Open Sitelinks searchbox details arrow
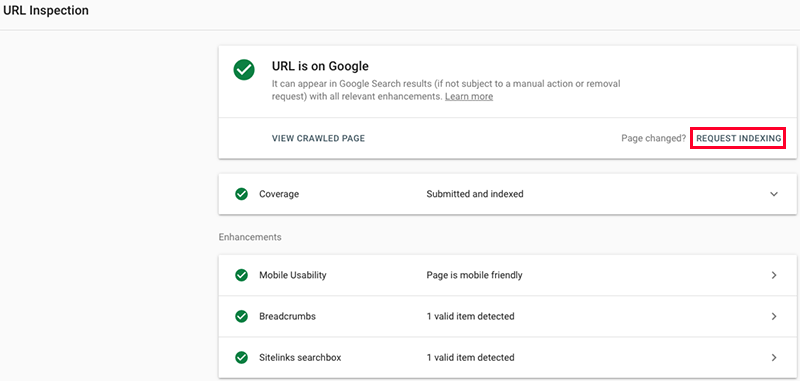Image resolution: width=800 pixels, height=381 pixels. [x=774, y=358]
